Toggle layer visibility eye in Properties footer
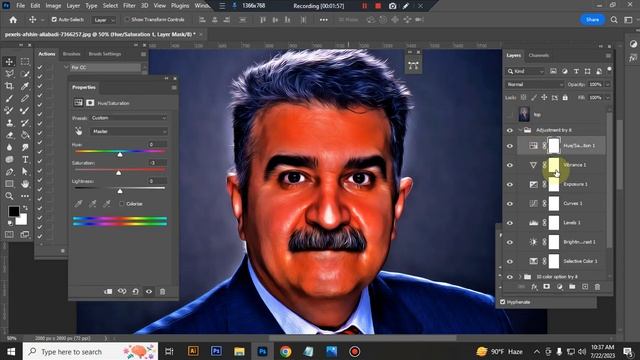640x360 pixels. (x=149, y=291)
